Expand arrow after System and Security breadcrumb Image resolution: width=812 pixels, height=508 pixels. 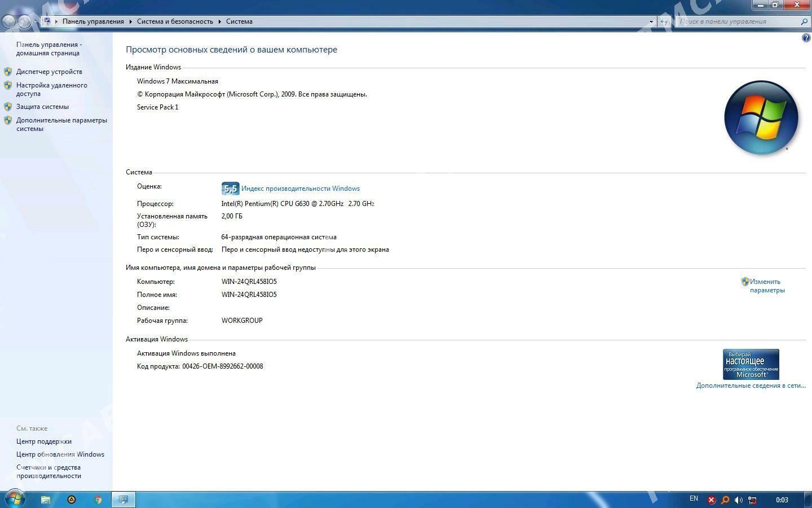click(x=219, y=21)
